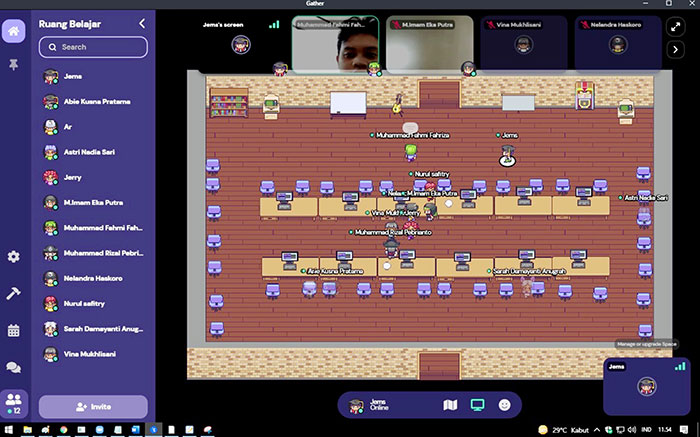700x437 pixels.
Task: Select participant Ar in list
Action: (x=93, y=127)
